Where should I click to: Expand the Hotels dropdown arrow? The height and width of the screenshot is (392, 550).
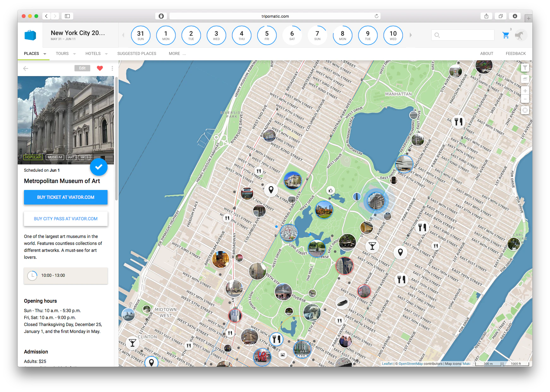pos(106,54)
